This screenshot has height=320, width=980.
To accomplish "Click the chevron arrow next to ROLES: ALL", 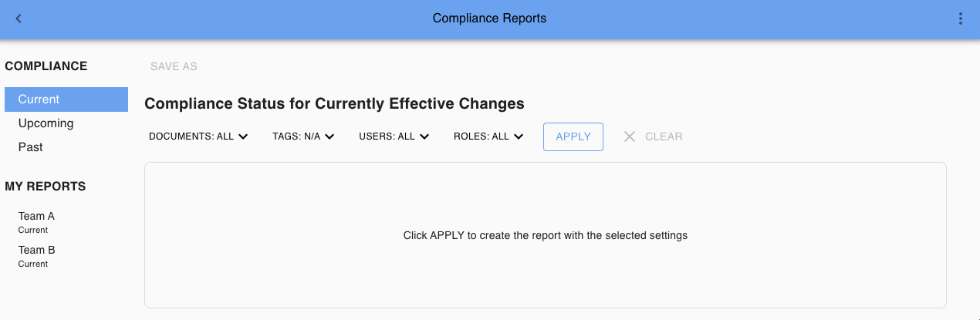I will [x=519, y=136].
